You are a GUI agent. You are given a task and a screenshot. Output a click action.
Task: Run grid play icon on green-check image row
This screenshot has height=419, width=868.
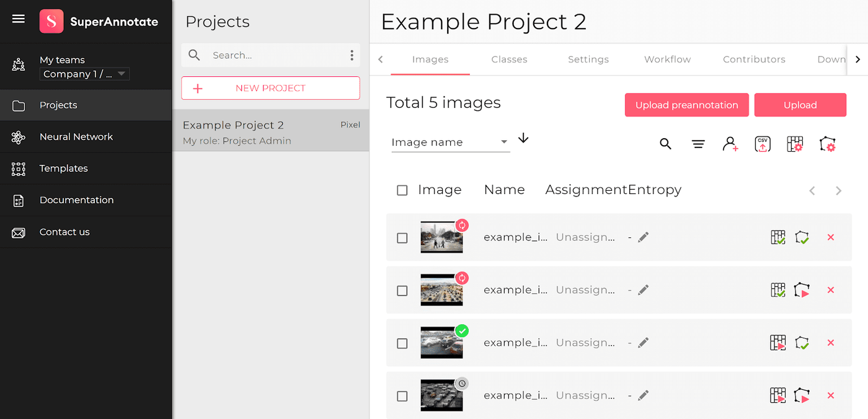pos(778,343)
